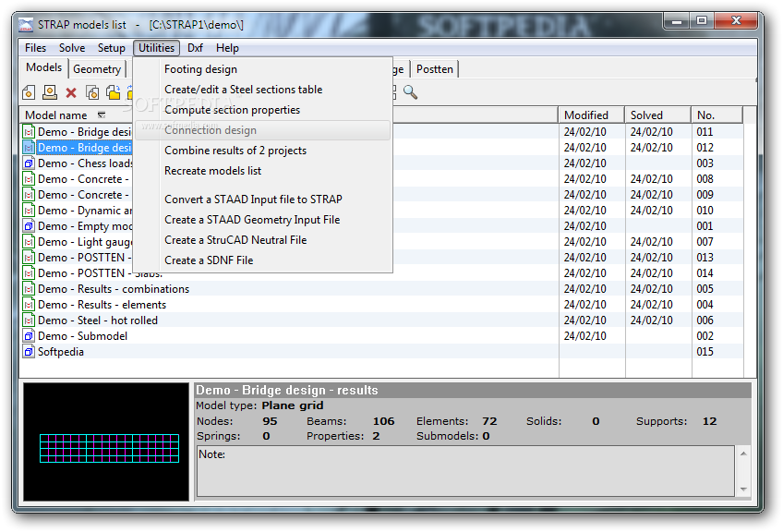Minimize the STRAP models list window
This screenshot has height=532, width=783.
677,21
